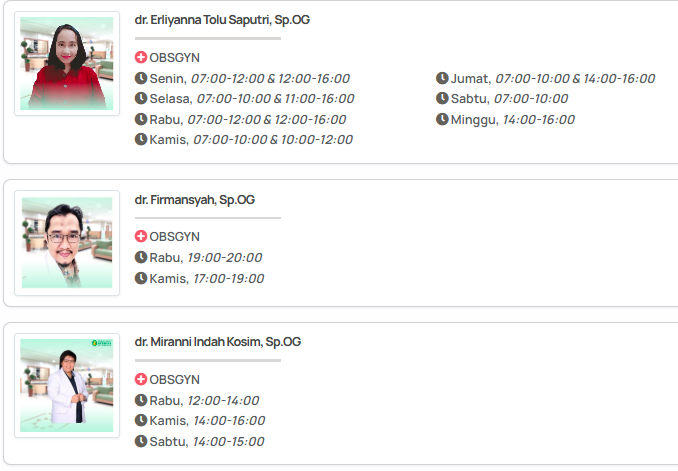Click clock icon next to Rabu 19:00-20:00
Screen dimensions: 678x471
[x=141, y=257]
